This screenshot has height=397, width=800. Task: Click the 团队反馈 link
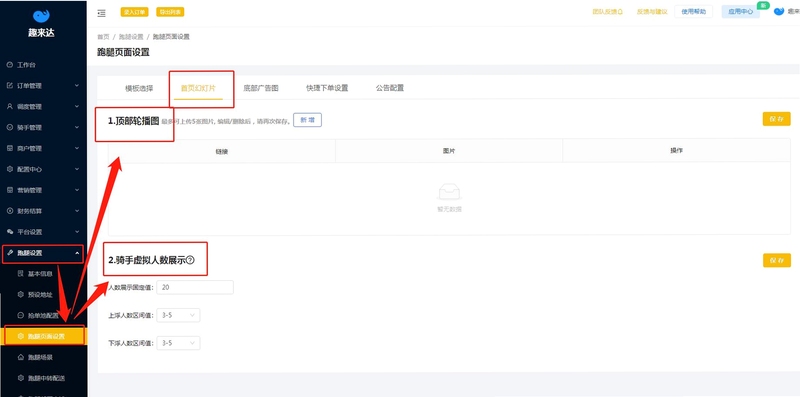pyautogui.click(x=608, y=12)
